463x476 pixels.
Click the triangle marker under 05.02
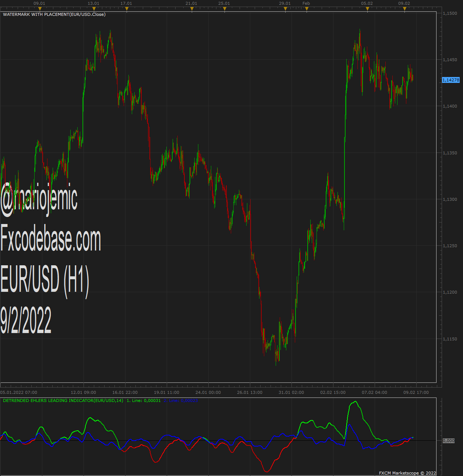pos(367,9)
